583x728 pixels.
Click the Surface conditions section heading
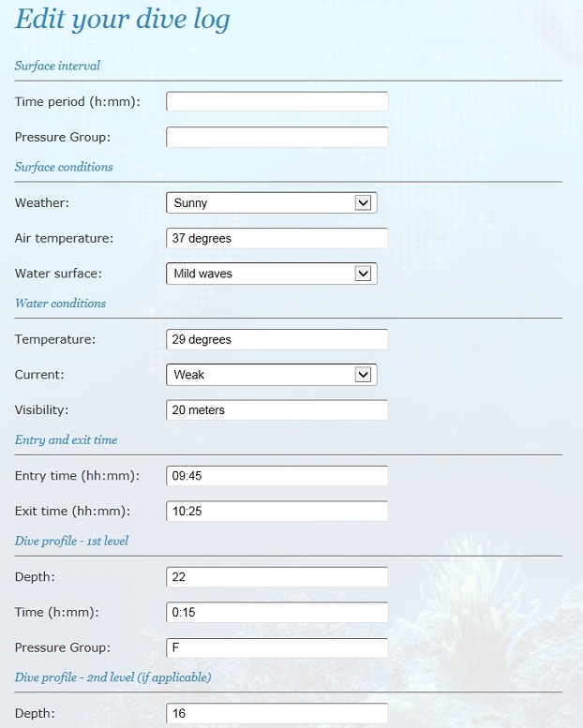coord(64,167)
